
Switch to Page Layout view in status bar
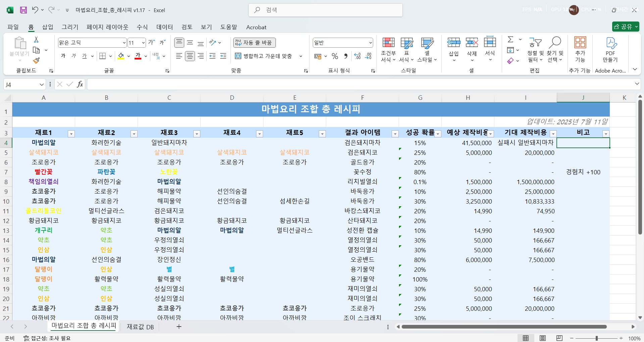[x=542, y=338]
